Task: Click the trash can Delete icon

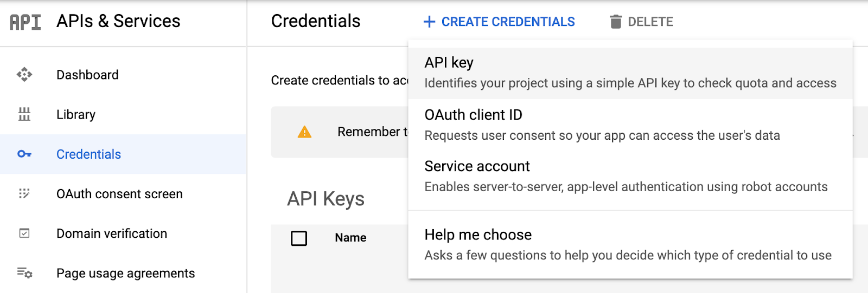Action: (615, 22)
